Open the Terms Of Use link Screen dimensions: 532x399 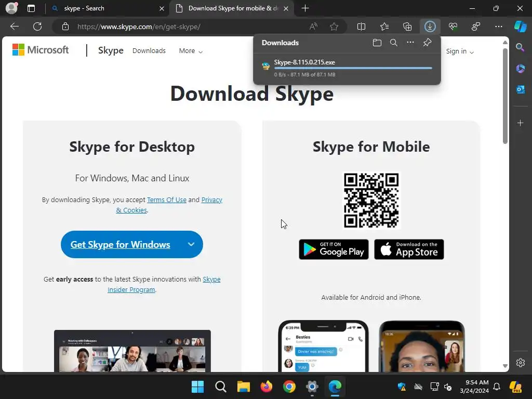click(x=167, y=199)
